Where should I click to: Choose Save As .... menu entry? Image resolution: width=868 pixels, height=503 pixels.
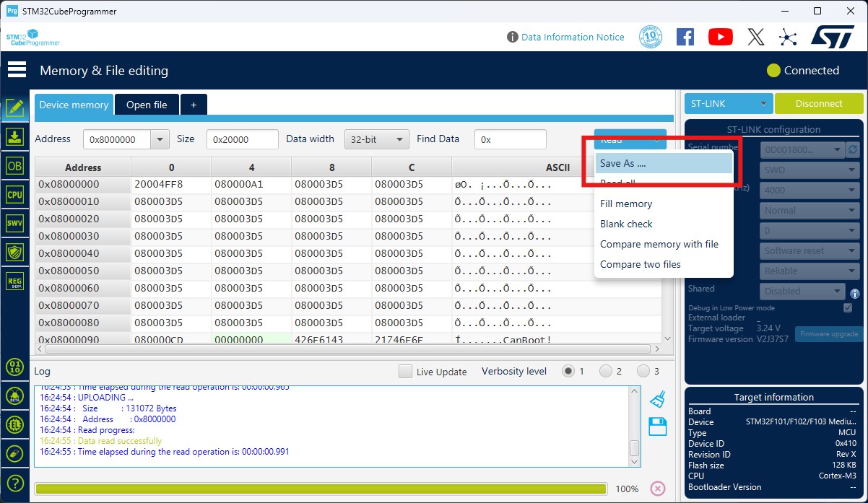664,163
